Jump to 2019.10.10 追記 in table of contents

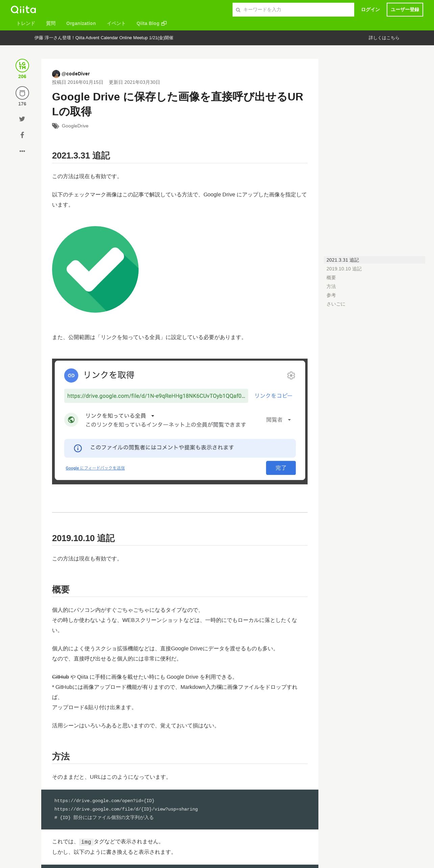(x=344, y=269)
